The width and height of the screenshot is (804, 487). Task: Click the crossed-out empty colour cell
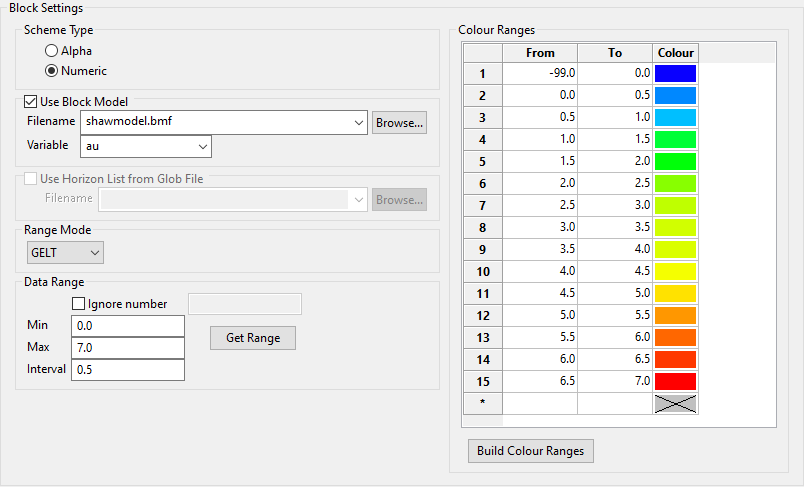pyautogui.click(x=675, y=403)
